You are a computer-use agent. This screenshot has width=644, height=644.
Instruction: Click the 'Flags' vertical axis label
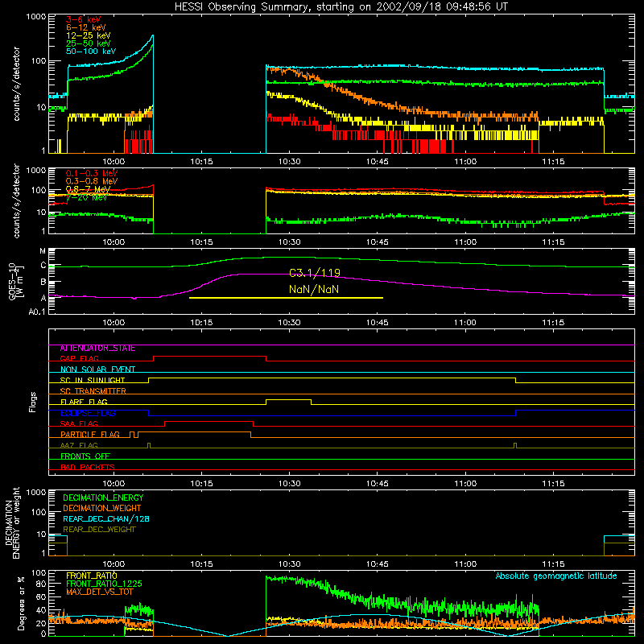click(33, 402)
